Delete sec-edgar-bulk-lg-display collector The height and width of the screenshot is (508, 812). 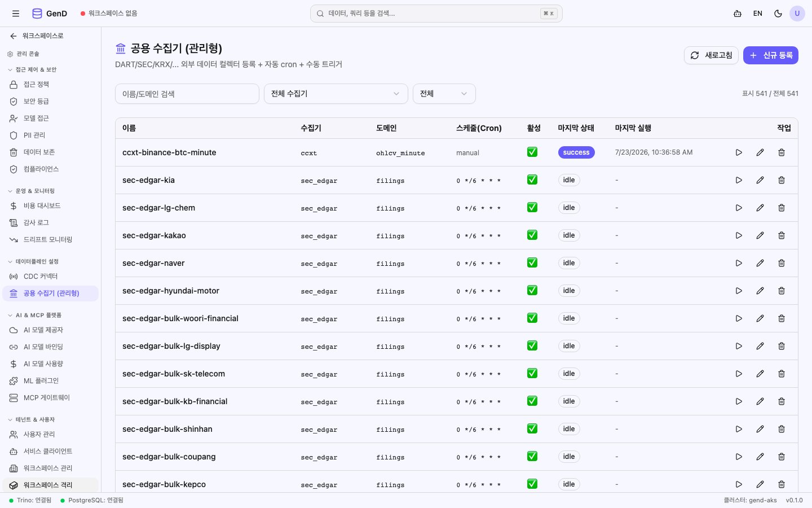(x=782, y=346)
